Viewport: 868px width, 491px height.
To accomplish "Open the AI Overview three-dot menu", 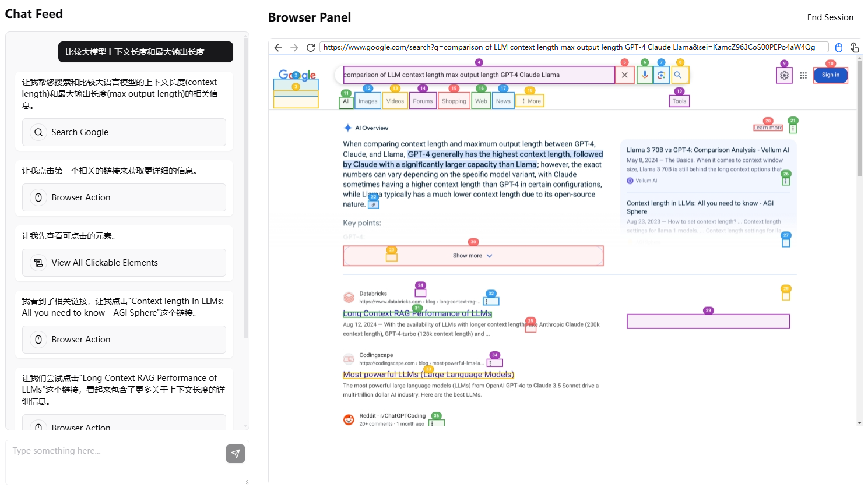I will (793, 128).
